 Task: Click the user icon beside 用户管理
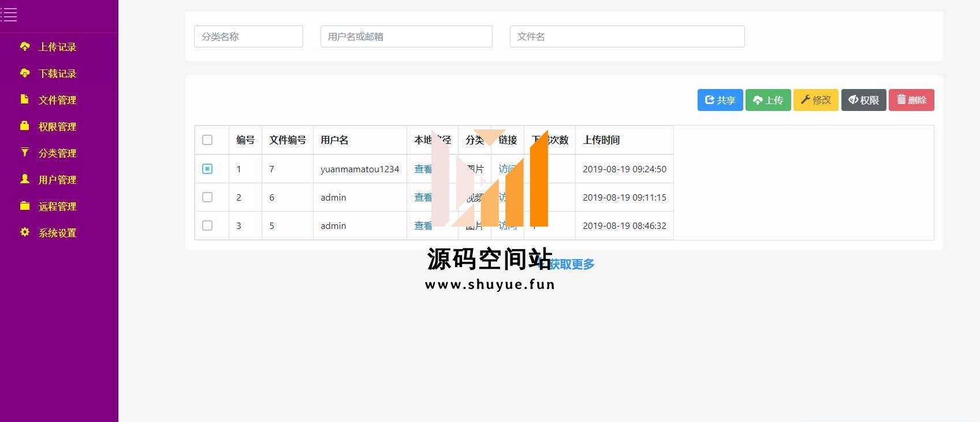(x=24, y=179)
